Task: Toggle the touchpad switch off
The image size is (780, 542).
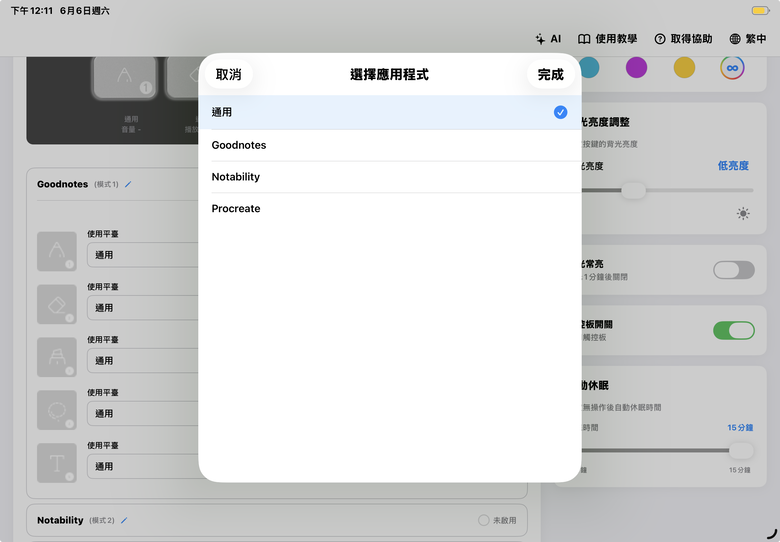Action: point(734,331)
